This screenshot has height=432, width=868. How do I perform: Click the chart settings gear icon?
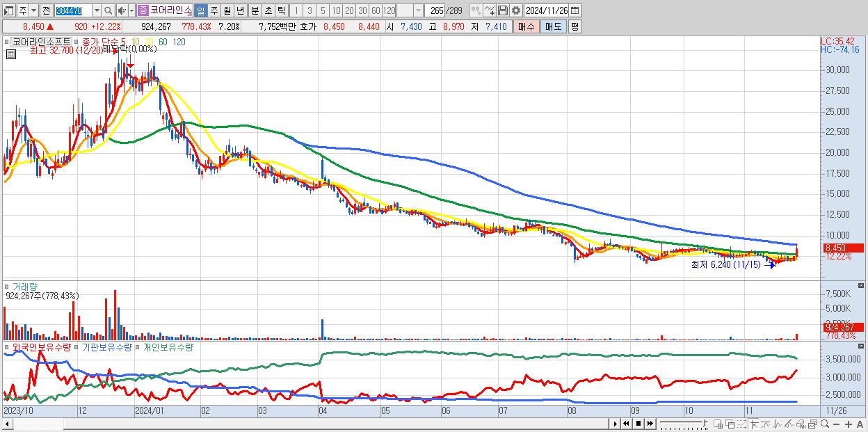[515, 10]
